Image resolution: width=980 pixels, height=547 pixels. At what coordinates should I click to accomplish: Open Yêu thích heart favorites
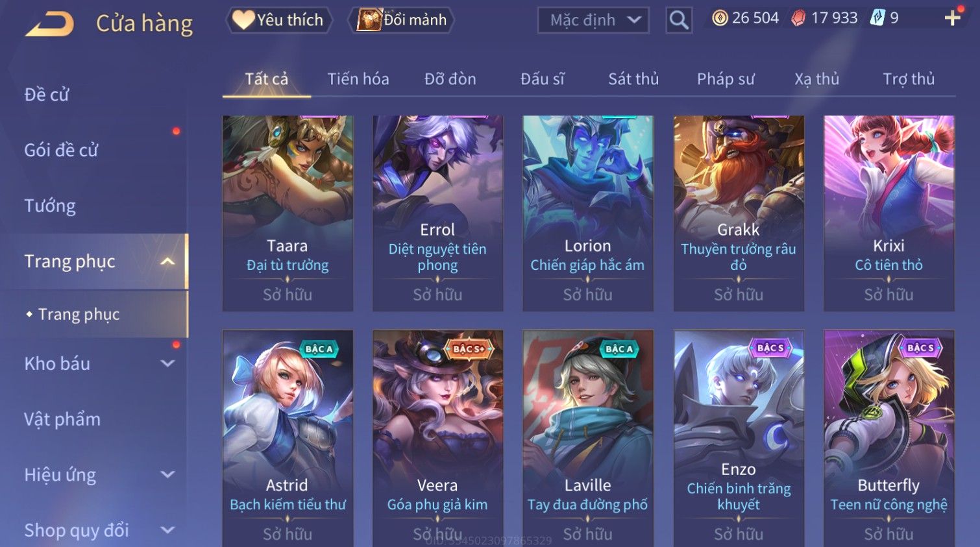click(279, 20)
